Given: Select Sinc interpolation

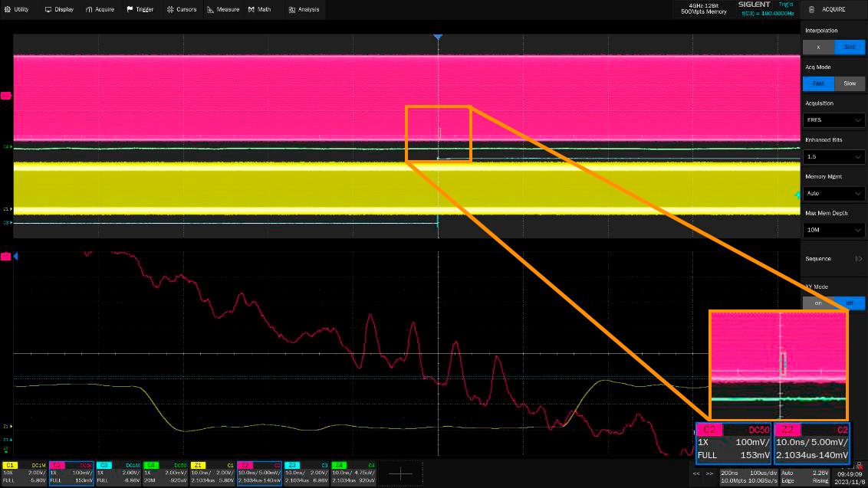Looking at the screenshot, I should [x=849, y=47].
